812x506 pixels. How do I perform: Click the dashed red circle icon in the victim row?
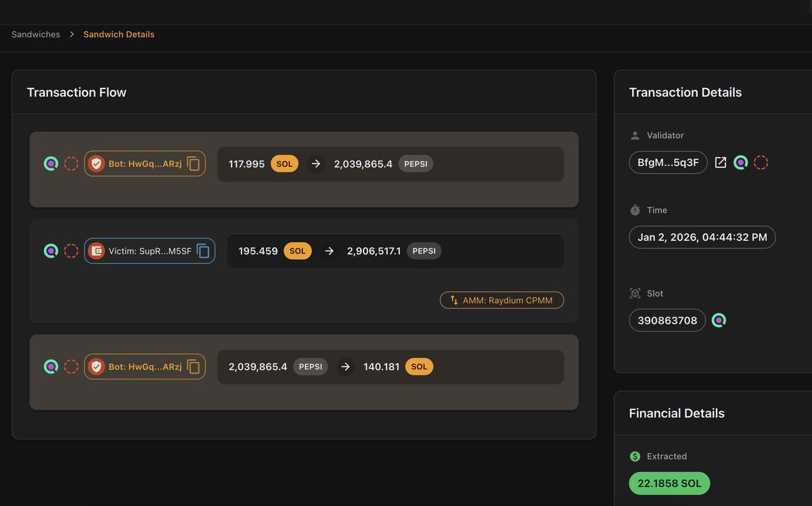point(71,251)
